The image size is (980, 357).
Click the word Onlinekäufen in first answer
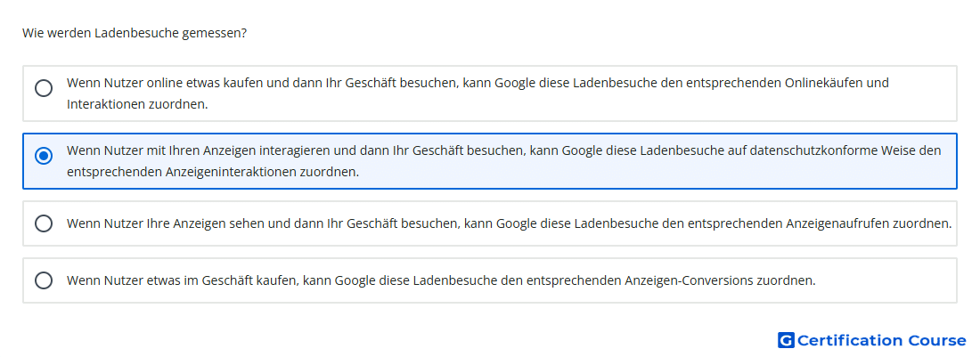pos(825,83)
